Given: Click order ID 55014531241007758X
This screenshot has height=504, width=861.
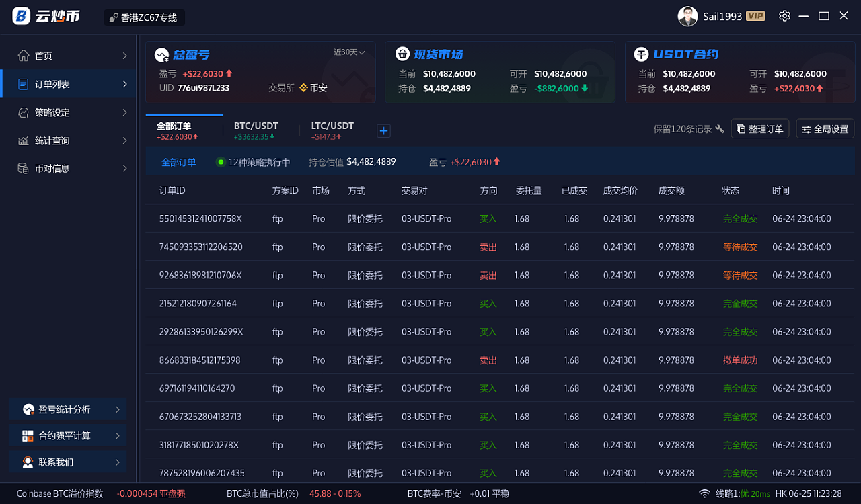Looking at the screenshot, I should [x=200, y=218].
